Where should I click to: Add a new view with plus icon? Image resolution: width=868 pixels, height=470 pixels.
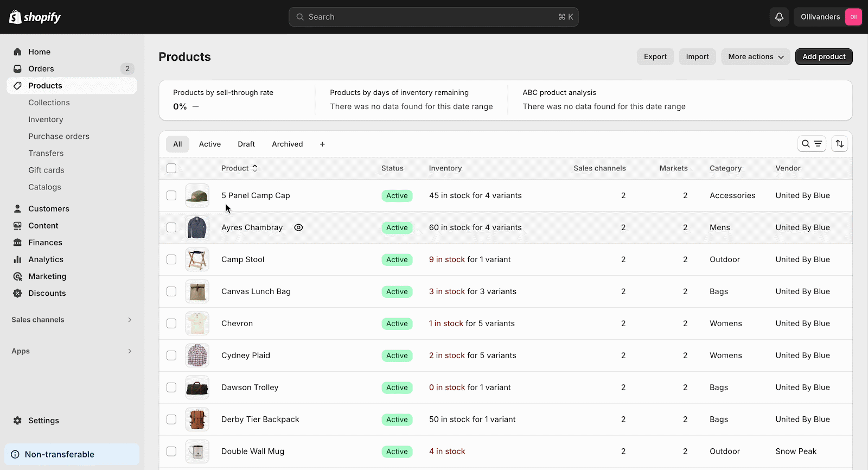[322, 144]
